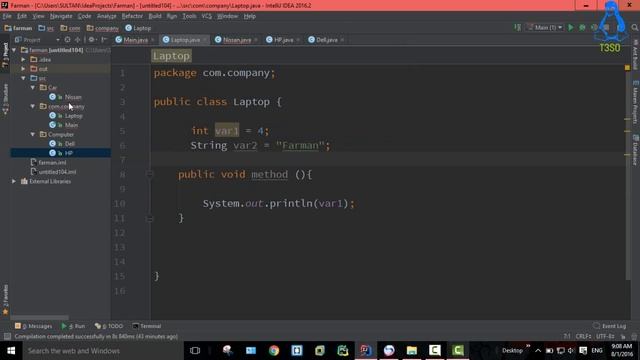Close the Dell.java tab
Image resolution: width=640 pixels, height=360 pixels.
(x=342, y=40)
